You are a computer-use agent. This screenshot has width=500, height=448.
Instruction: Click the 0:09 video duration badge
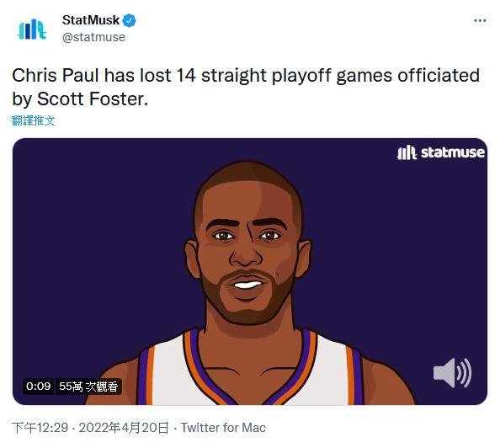[38, 387]
